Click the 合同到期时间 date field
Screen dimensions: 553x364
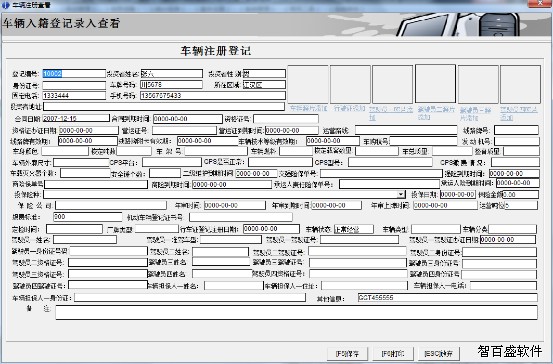[x=188, y=119]
